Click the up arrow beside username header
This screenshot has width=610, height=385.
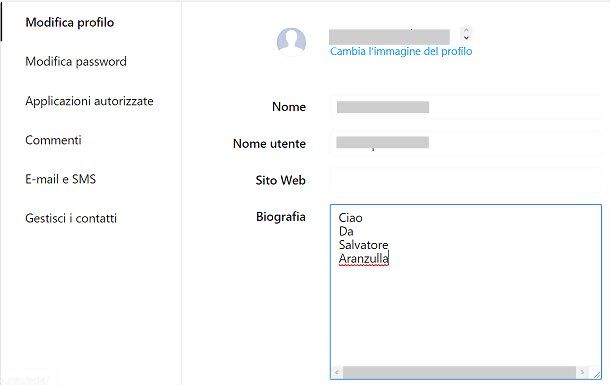[466, 30]
